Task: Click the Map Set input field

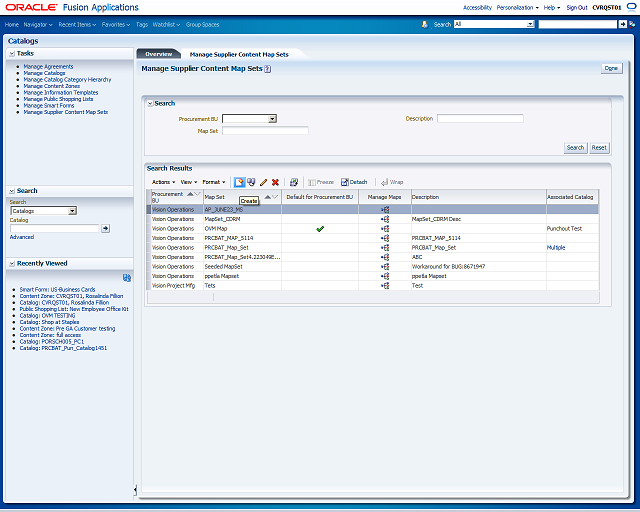Action: pyautogui.click(x=265, y=131)
